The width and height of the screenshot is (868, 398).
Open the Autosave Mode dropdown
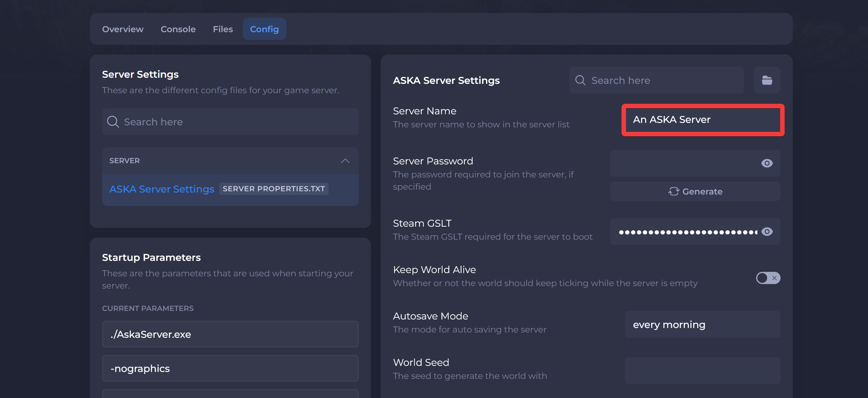pyautogui.click(x=702, y=324)
